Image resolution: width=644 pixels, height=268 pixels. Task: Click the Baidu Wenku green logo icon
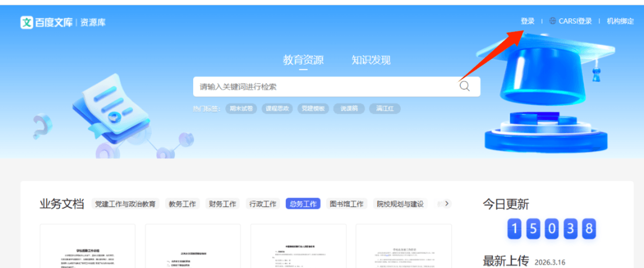click(x=27, y=22)
